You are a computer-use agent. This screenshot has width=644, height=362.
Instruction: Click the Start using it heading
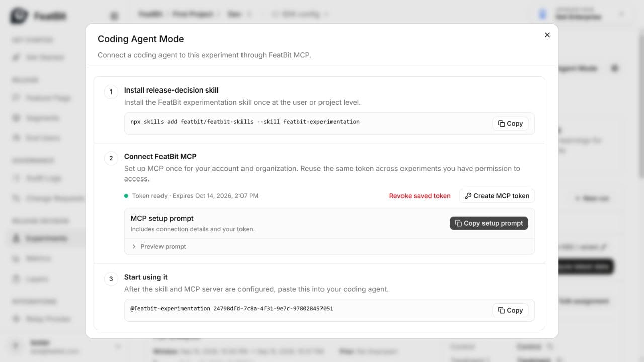tap(146, 277)
